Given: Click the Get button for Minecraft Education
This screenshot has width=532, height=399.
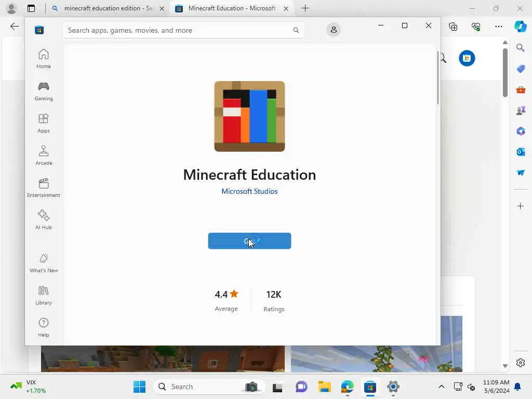Looking at the screenshot, I should pyautogui.click(x=249, y=241).
